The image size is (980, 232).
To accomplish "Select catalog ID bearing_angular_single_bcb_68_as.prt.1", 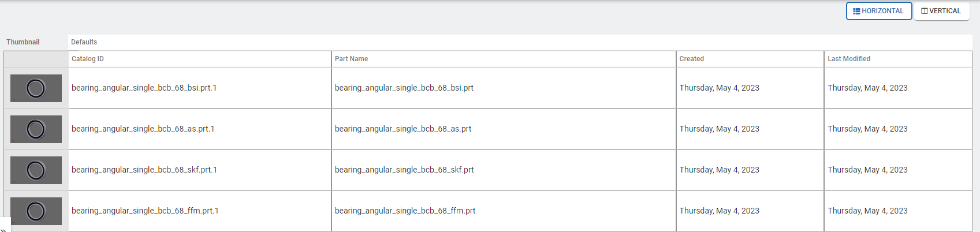I will [x=143, y=129].
